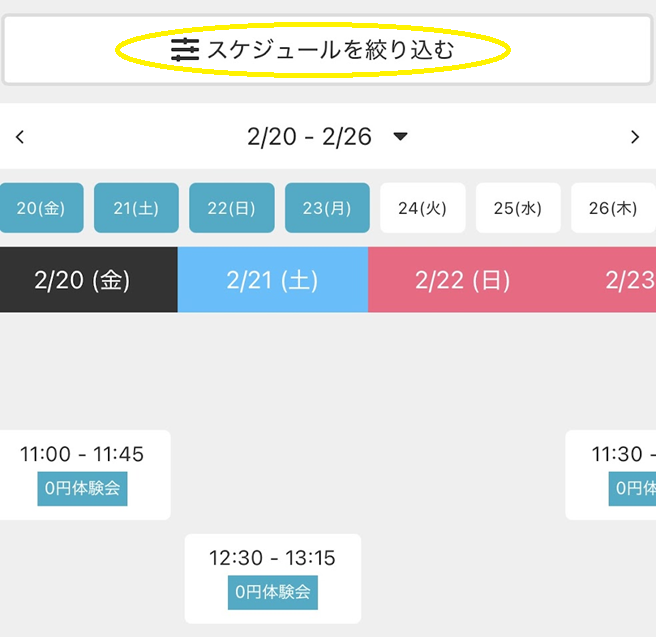Click 0円体験会 tag under 11:00 slot

[x=83, y=489]
